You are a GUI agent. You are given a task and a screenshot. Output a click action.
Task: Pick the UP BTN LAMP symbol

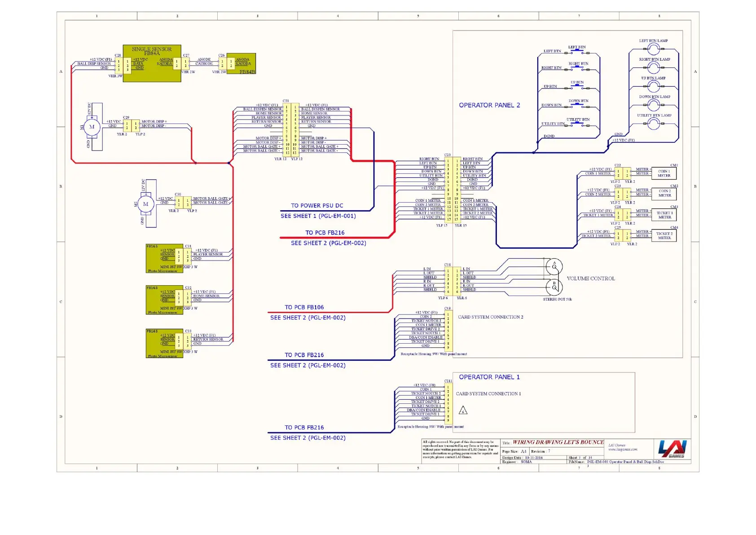point(654,86)
